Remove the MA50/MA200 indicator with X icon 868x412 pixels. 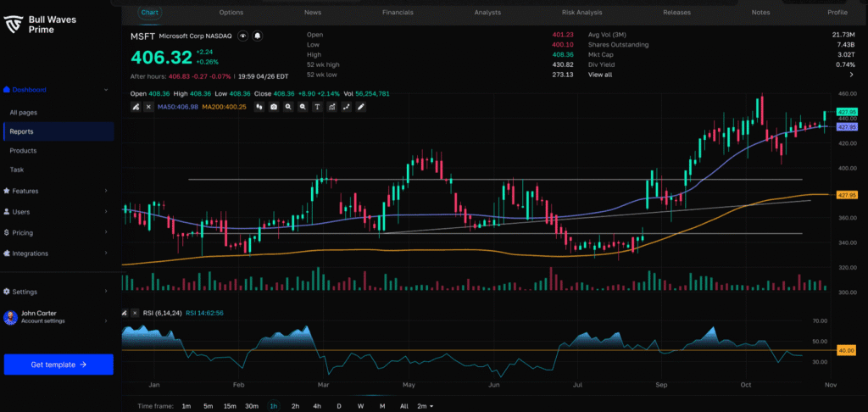[148, 107]
